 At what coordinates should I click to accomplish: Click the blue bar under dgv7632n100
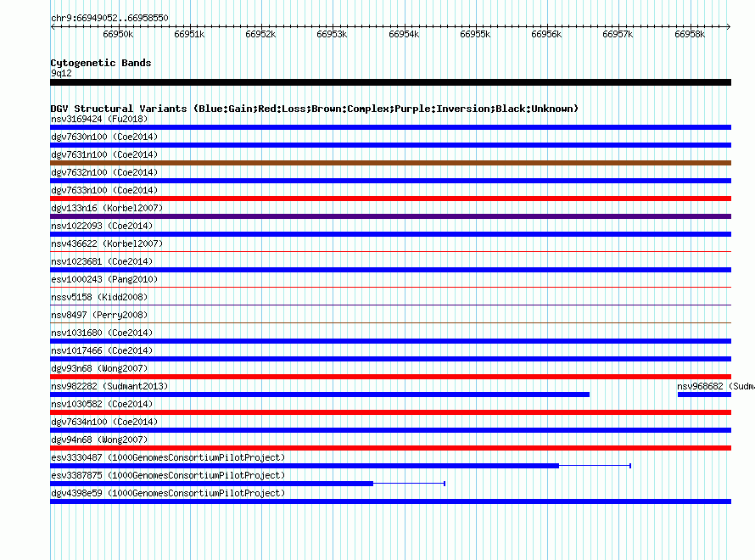pos(390,181)
